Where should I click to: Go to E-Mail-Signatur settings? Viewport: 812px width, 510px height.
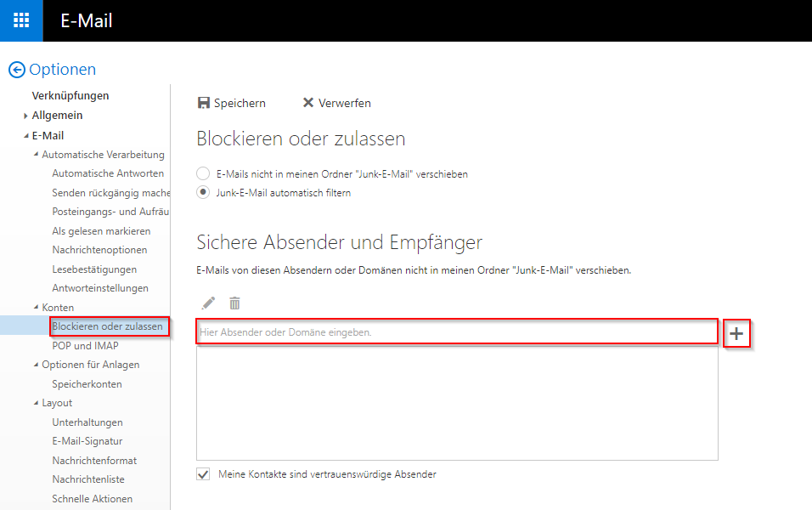pos(87,441)
